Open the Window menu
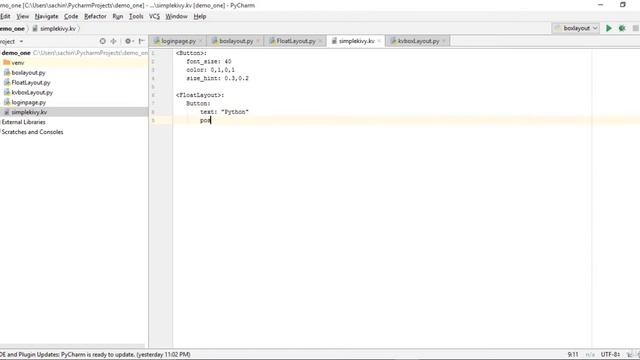 pos(176,16)
